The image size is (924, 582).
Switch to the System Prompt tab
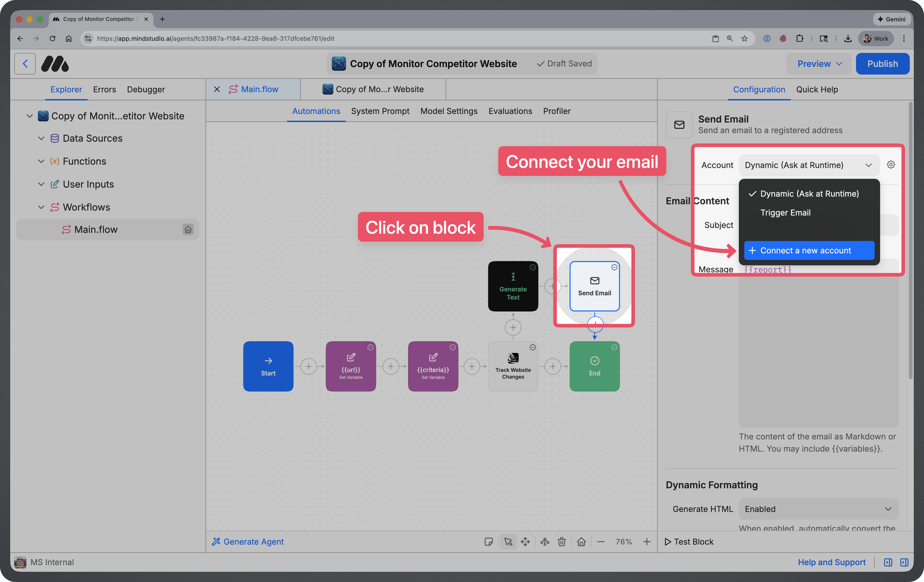point(380,111)
